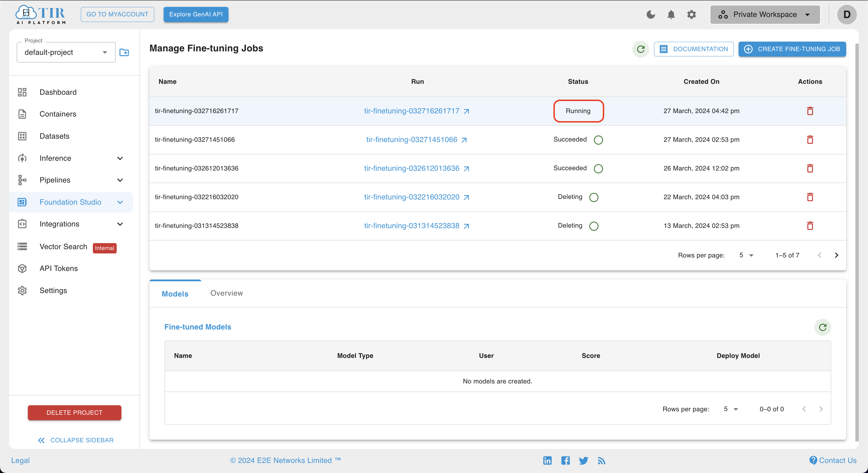Click the Created On column header
The image size is (868, 473).
click(701, 82)
